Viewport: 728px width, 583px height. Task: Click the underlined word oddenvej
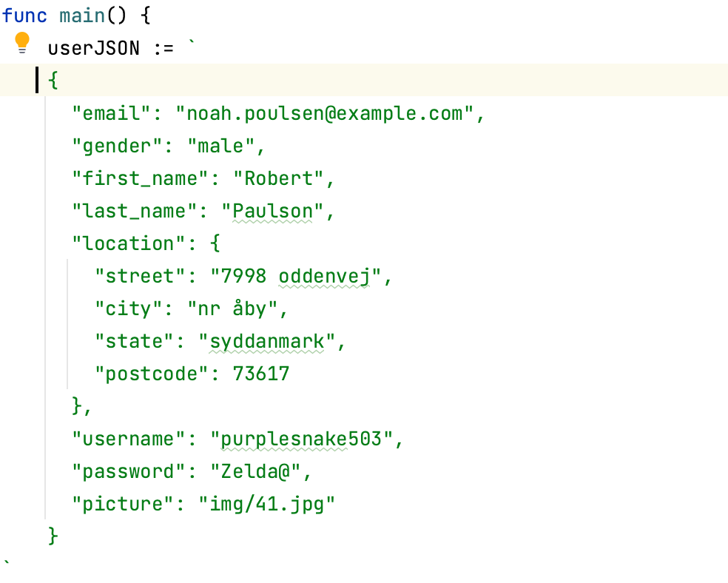point(324,276)
